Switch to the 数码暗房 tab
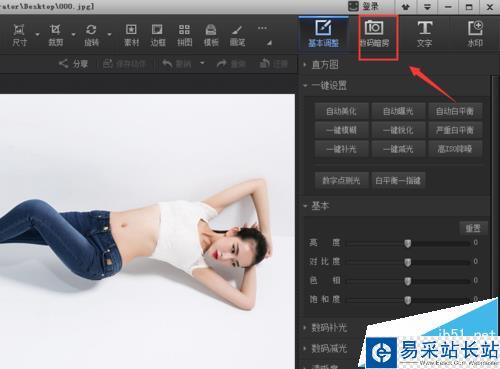This screenshot has height=369, width=500. [x=374, y=34]
